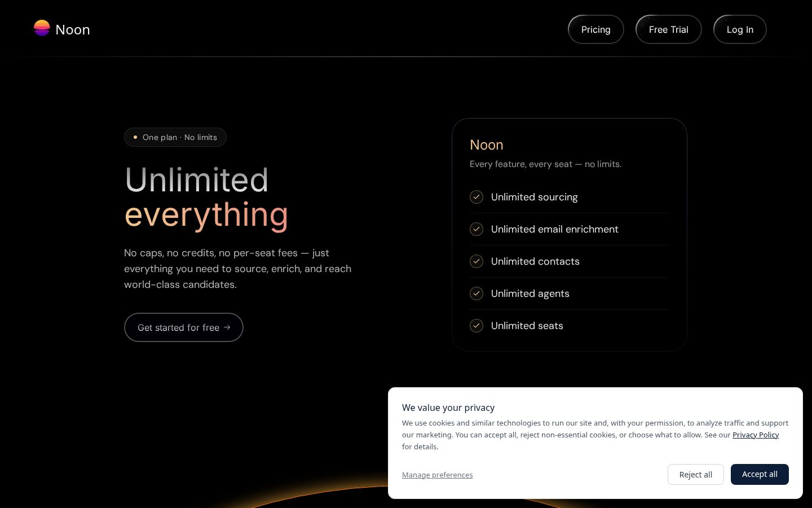This screenshot has width=812, height=508.
Task: Accept all cookies
Action: (x=760, y=474)
